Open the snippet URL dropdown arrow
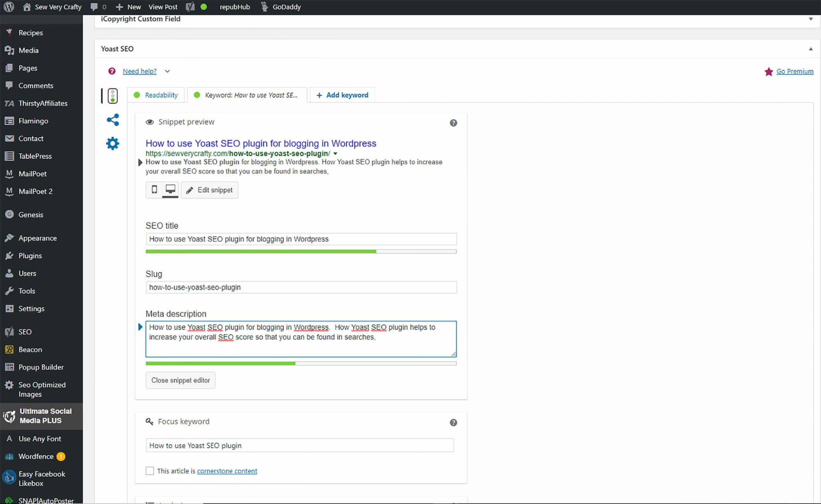The width and height of the screenshot is (821, 504). point(335,154)
